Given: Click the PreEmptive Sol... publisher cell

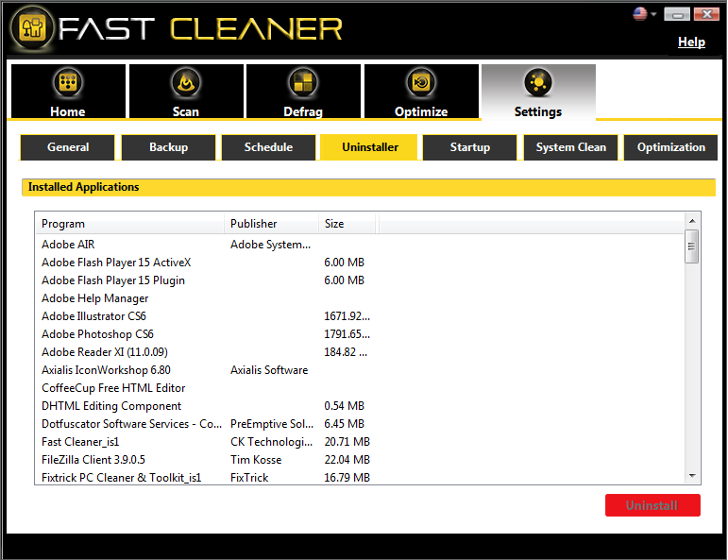Looking at the screenshot, I should (x=272, y=424).
